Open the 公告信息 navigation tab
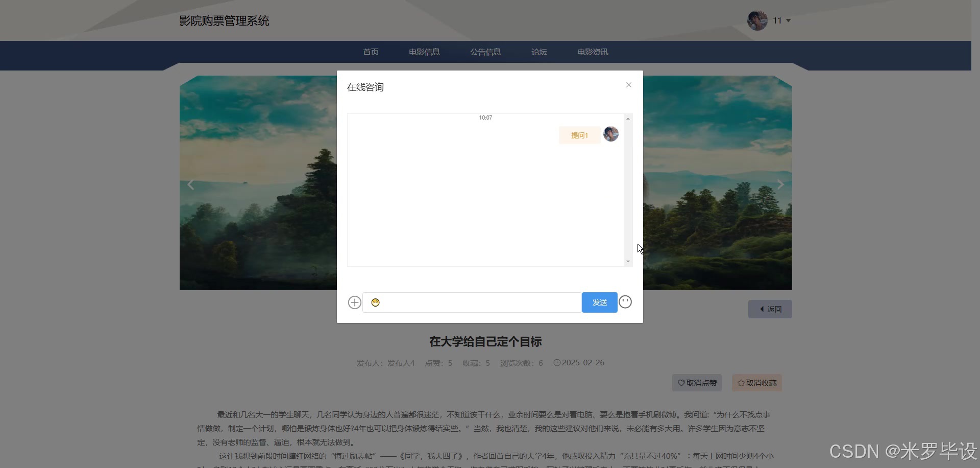 tap(485, 52)
